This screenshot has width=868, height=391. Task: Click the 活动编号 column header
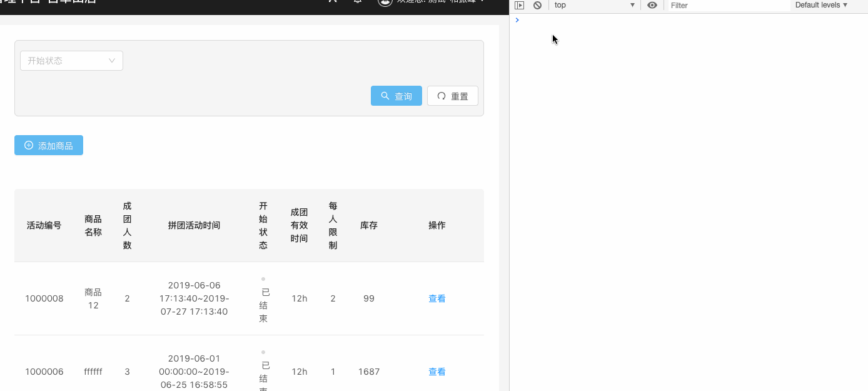coord(44,225)
